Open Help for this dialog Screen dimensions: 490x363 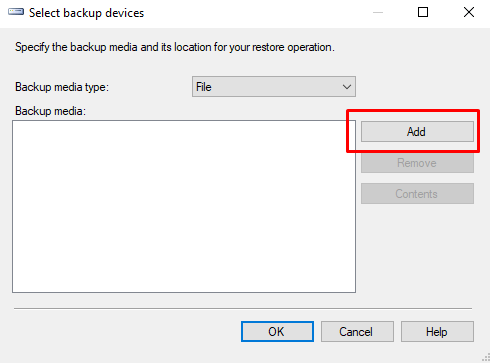[437, 331]
